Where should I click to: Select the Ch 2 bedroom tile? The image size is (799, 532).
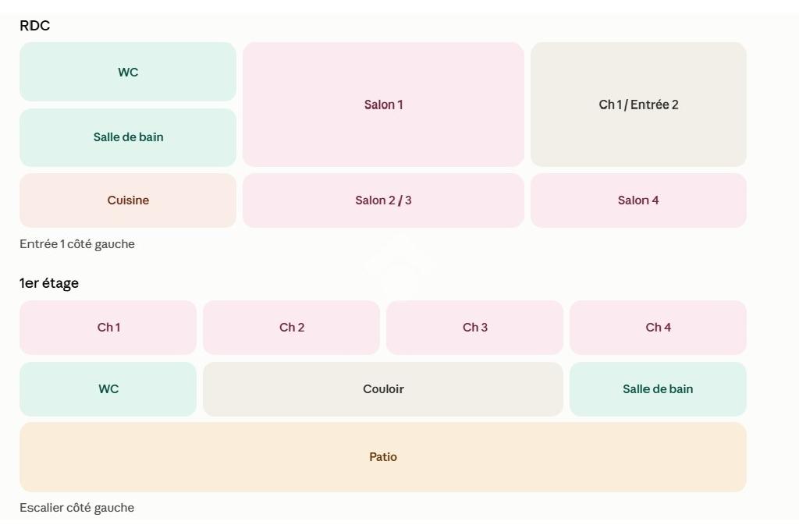(x=292, y=327)
